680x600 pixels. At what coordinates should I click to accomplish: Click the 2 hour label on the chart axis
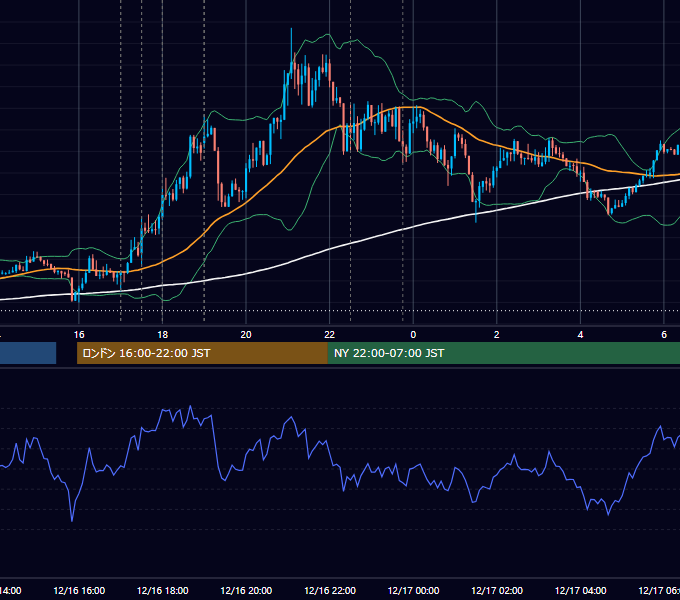pos(497,335)
